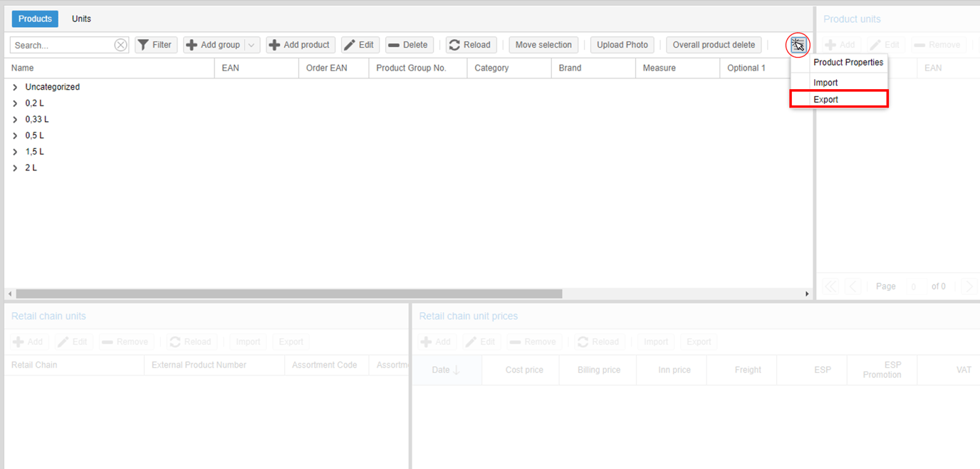Focus the Search input field
Viewport: 980px width, 469px height.
point(63,45)
